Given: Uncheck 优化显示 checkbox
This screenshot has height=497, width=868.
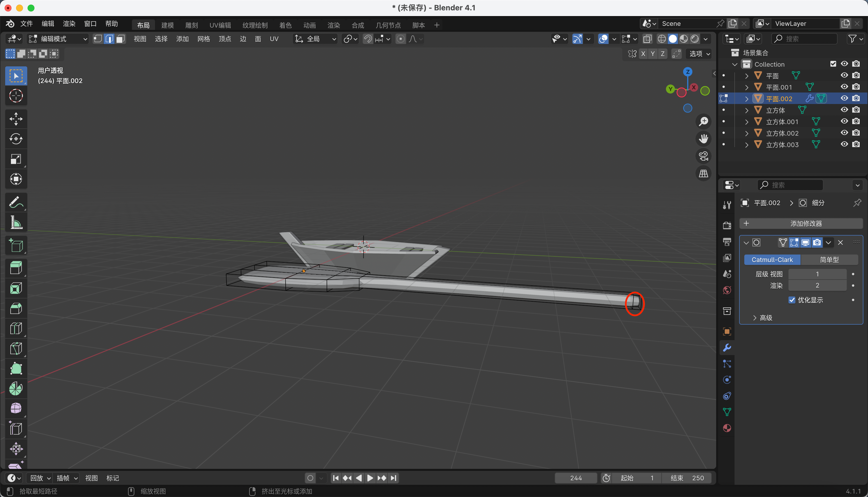Looking at the screenshot, I should coord(792,300).
